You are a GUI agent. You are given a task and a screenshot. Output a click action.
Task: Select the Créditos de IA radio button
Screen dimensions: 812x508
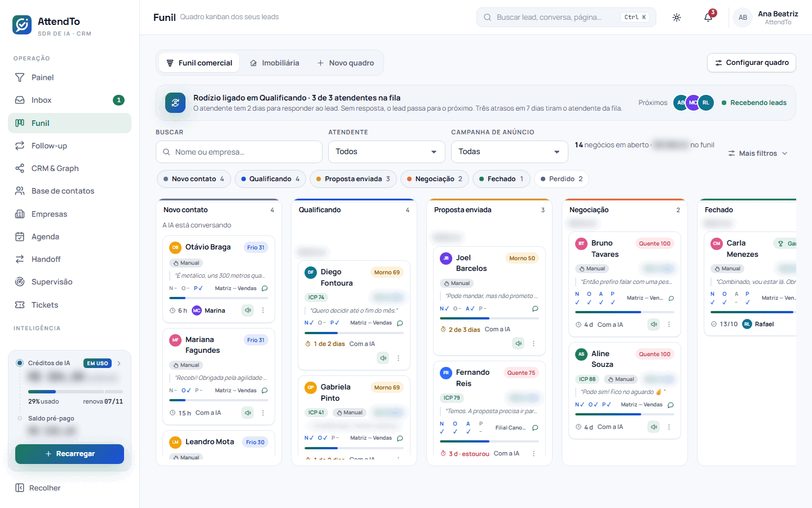tap(20, 363)
